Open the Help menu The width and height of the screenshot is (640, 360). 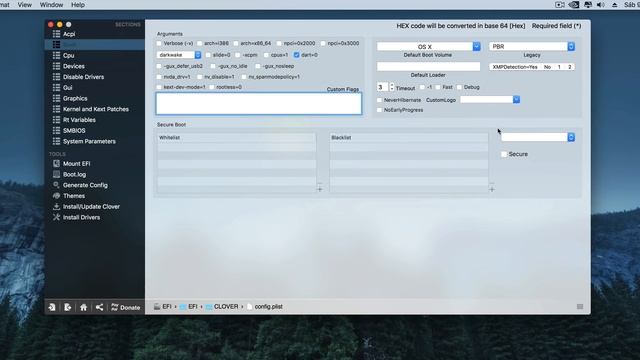click(x=78, y=5)
